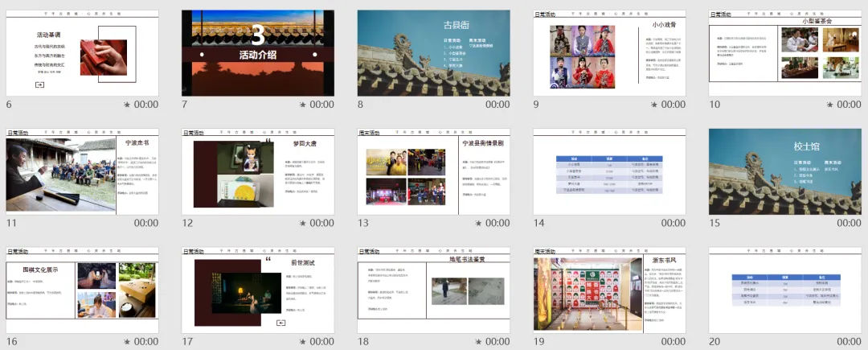The image size is (868, 350).
Task: Select slide 13 thumbnail titled 宁波县衙情景剧
Action: [x=434, y=171]
